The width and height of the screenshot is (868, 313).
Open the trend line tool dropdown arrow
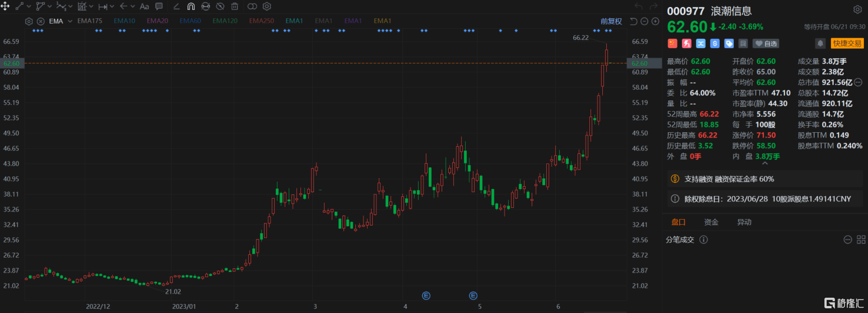point(28,6)
